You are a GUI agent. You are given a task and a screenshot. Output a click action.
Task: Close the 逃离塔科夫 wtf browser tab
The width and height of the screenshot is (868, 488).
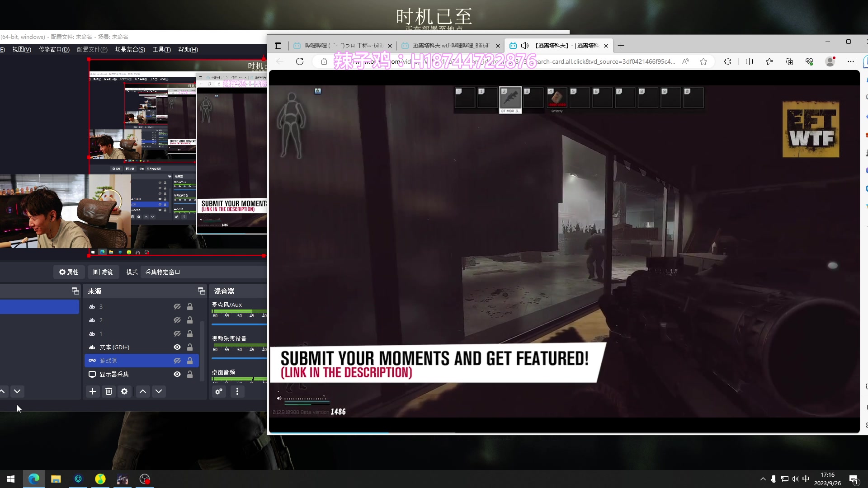click(x=498, y=46)
